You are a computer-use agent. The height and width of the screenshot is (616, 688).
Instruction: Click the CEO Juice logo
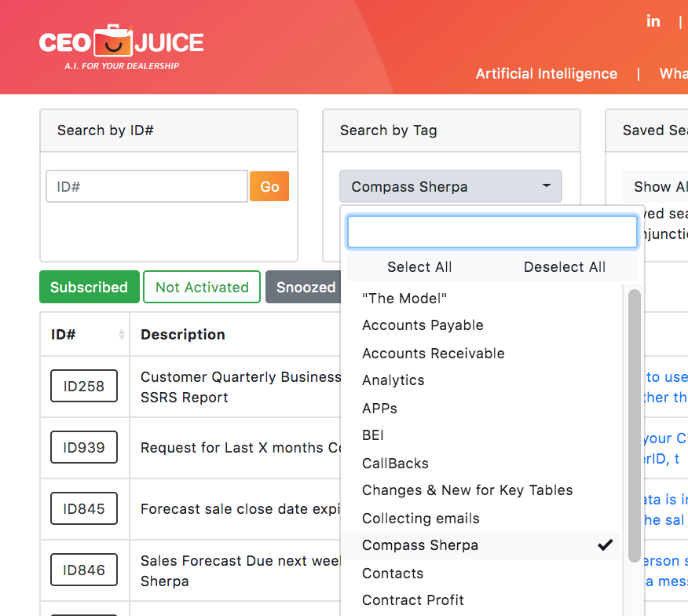pyautogui.click(x=121, y=47)
